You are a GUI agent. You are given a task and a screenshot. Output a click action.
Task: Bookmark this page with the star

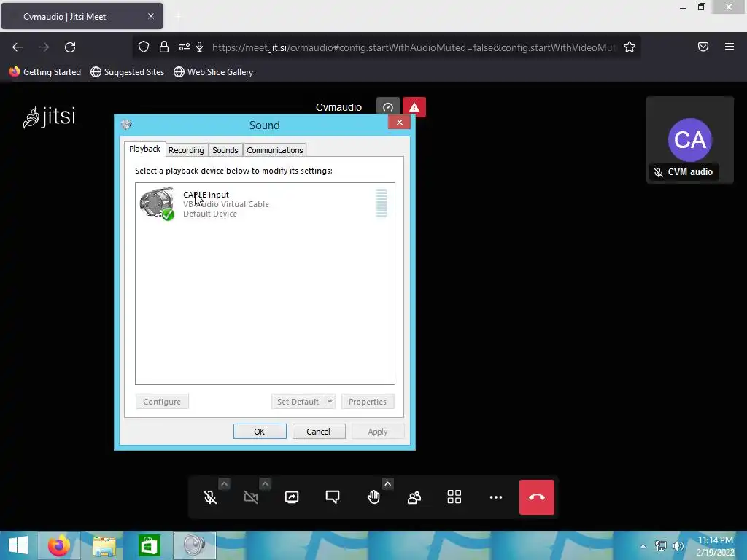tap(630, 47)
